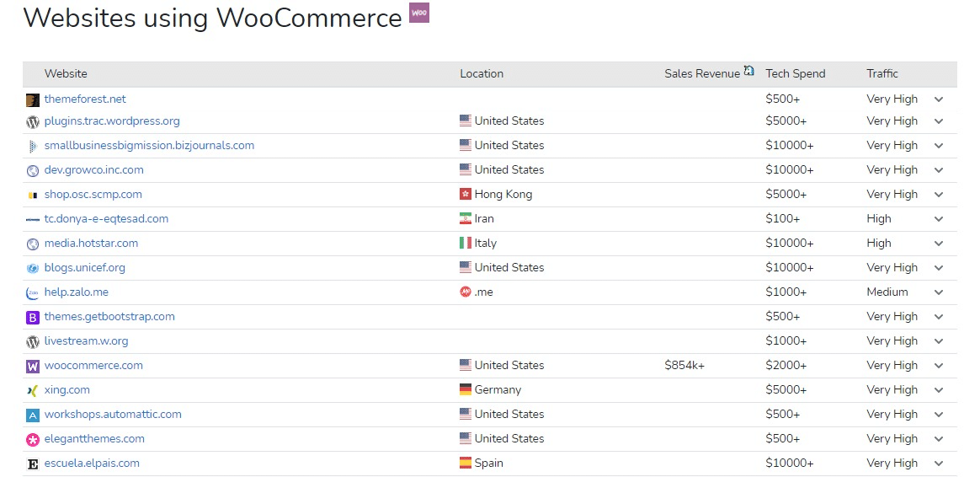
Task: Click the themeforest.net favicon
Action: (33, 99)
